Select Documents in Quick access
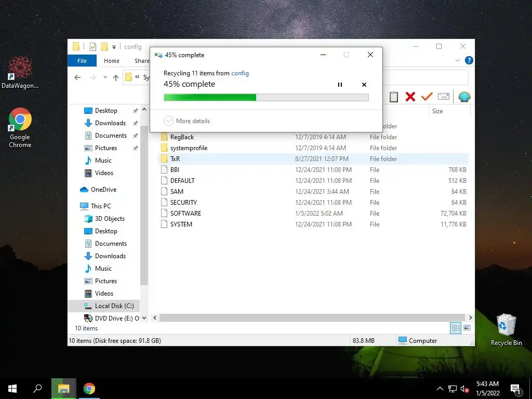The image size is (532, 399). tap(111, 136)
